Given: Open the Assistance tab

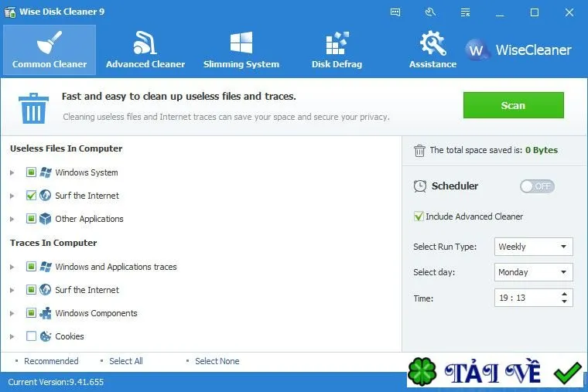Looking at the screenshot, I should pos(432,49).
